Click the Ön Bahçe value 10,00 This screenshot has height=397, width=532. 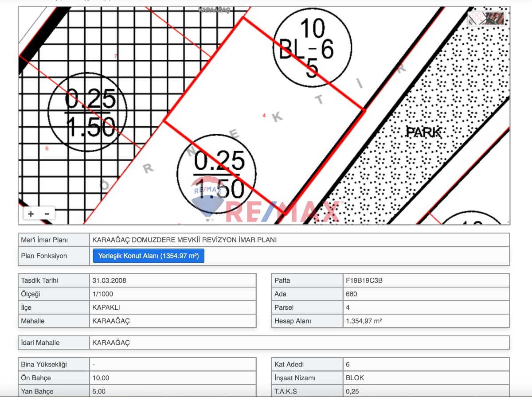click(x=101, y=378)
